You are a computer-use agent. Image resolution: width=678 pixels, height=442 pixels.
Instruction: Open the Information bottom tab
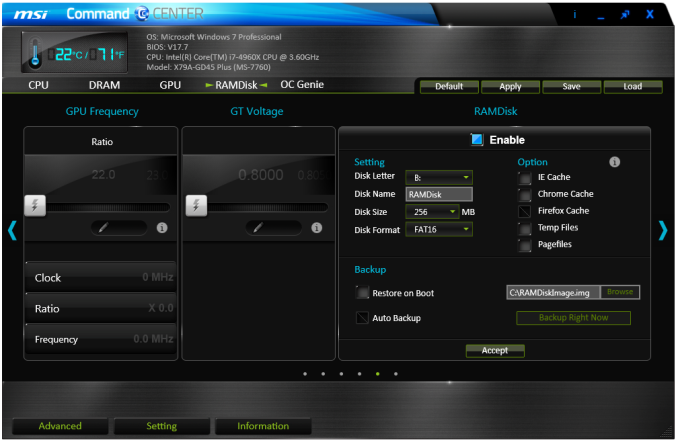(x=263, y=426)
